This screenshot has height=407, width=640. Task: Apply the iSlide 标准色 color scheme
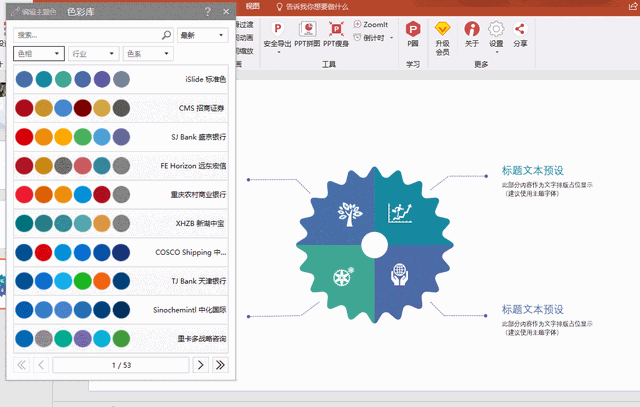[x=121, y=79]
